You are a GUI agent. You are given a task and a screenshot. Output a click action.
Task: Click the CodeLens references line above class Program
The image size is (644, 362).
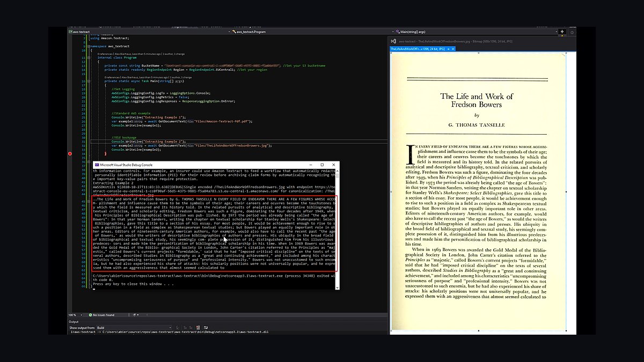point(141,54)
